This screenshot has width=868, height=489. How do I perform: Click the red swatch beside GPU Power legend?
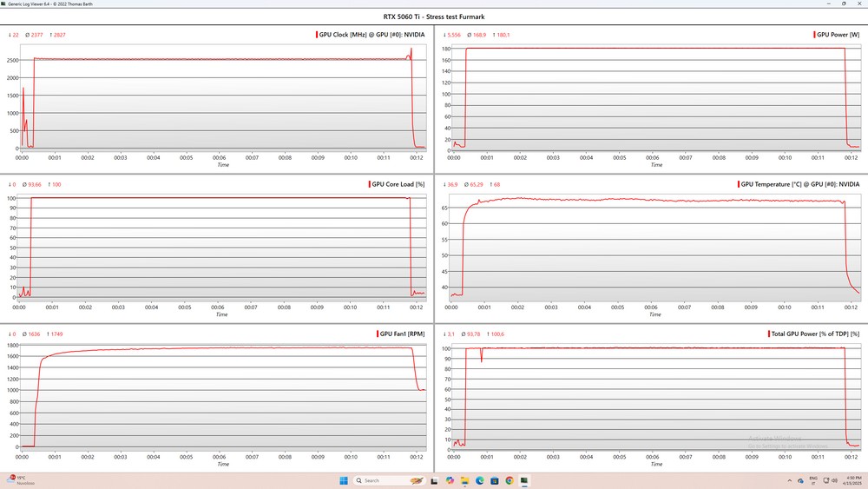(x=814, y=35)
